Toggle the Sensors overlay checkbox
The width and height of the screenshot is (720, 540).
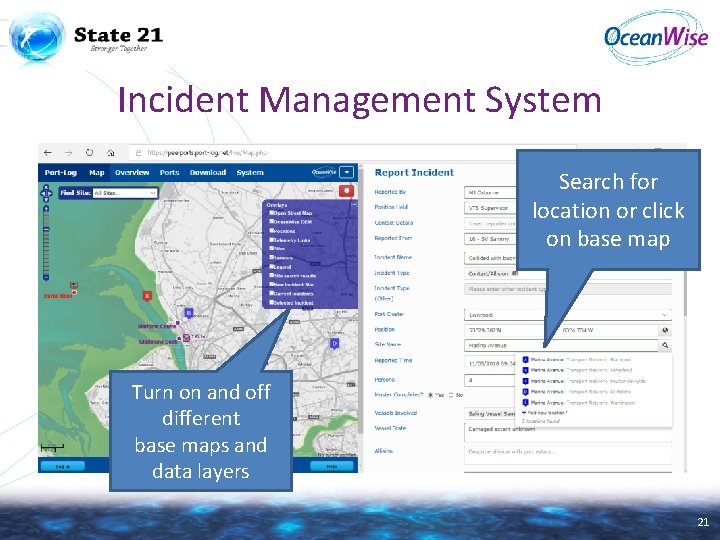(271, 257)
